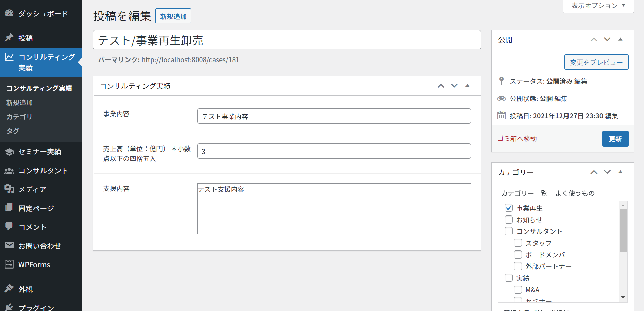The width and height of the screenshot is (644, 311).
Task: Check the コンサルタント category checkbox
Action: (x=509, y=231)
